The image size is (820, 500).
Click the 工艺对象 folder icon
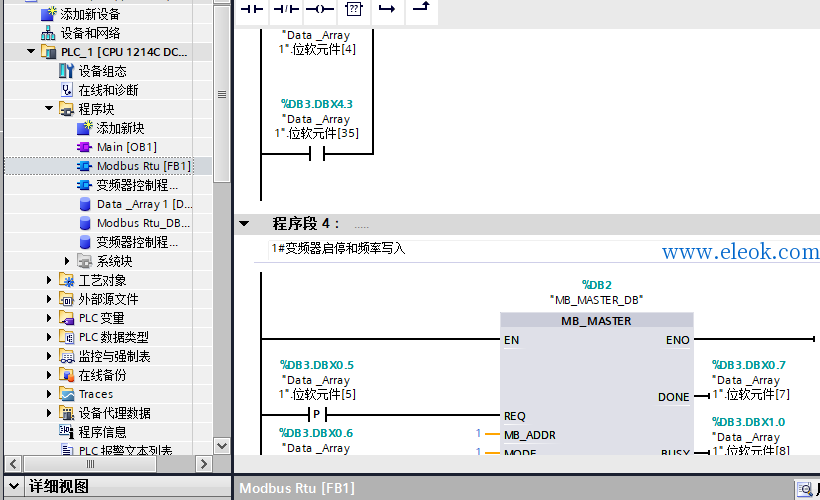[66, 280]
